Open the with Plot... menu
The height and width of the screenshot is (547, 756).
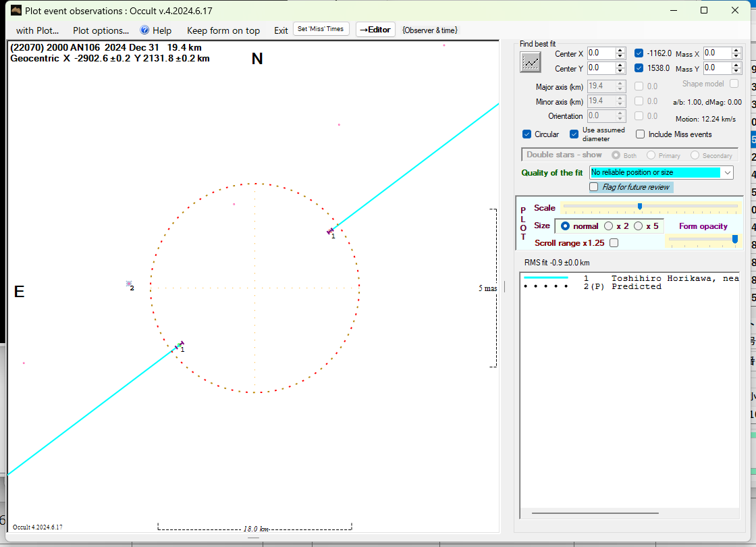37,30
